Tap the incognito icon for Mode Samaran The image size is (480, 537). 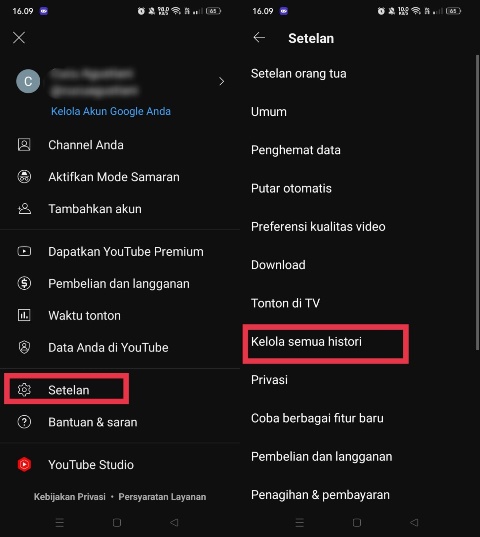24,177
